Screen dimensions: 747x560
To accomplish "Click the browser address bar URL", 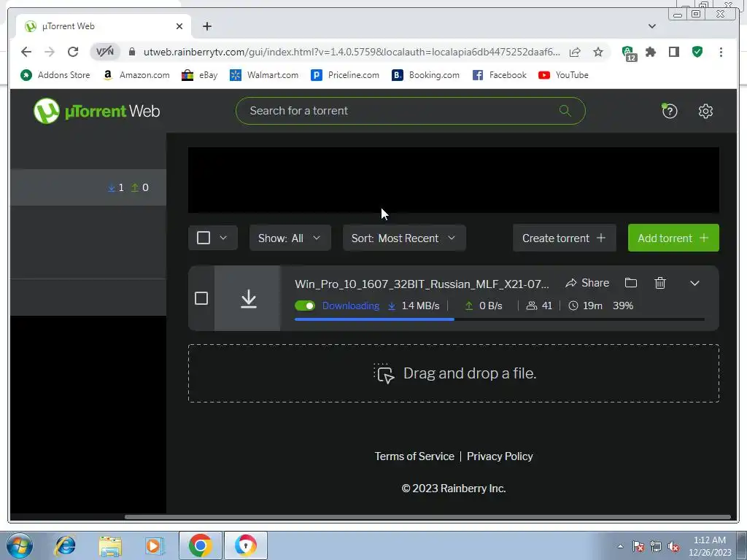I will click(352, 52).
